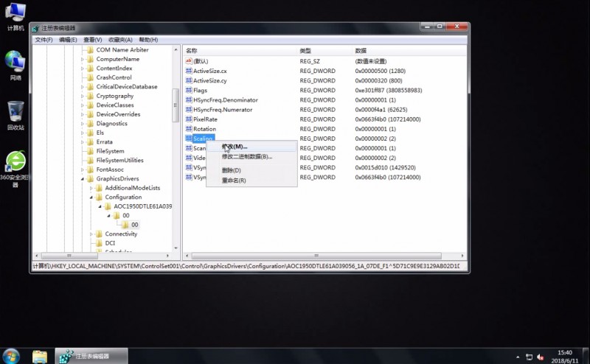This screenshot has height=364, width=590.
Task: Open the 编辑(E) menu
Action: tap(68, 40)
